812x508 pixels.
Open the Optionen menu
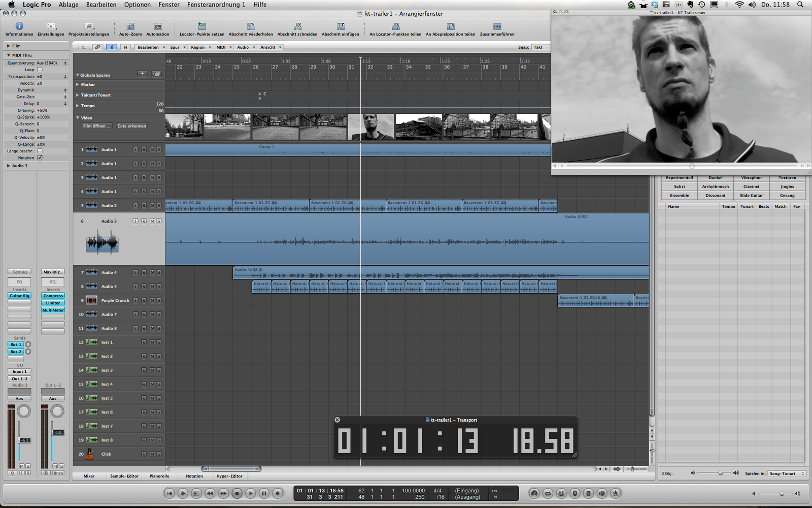138,5
